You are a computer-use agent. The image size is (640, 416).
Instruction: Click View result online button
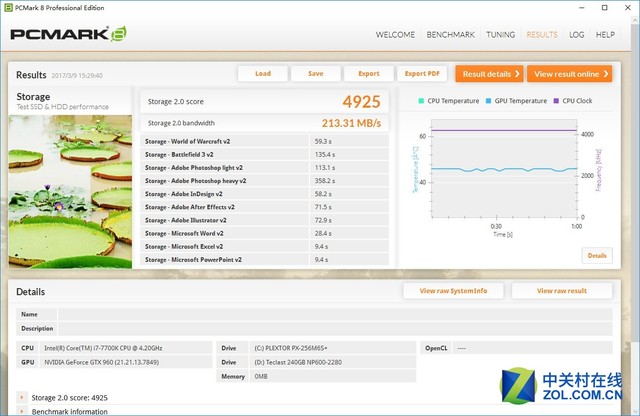point(569,74)
